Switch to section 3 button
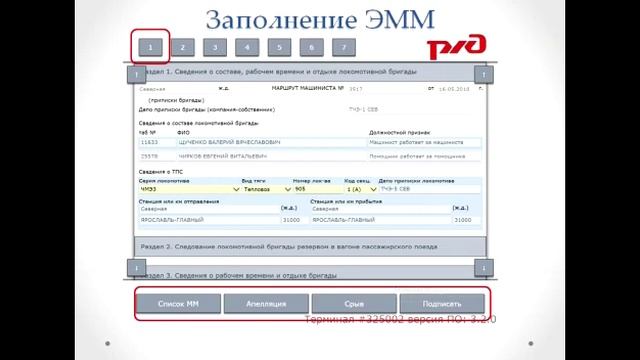This screenshot has height=360, width=640. point(215,47)
